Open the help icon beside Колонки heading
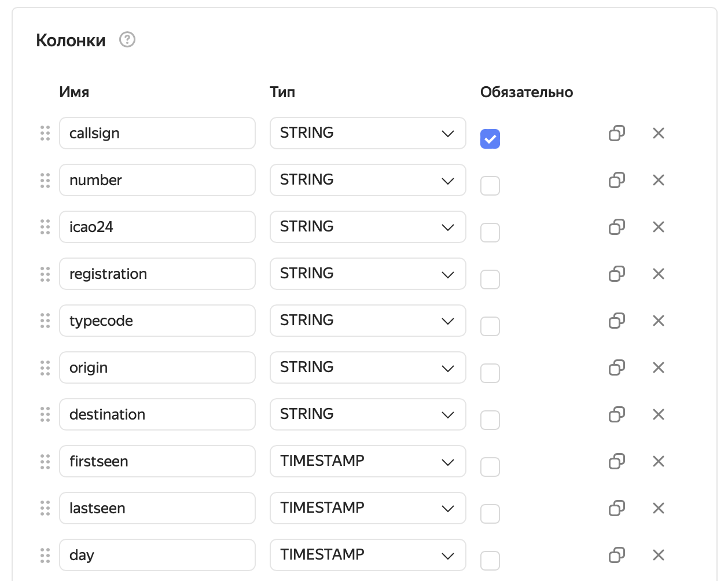 pos(127,39)
